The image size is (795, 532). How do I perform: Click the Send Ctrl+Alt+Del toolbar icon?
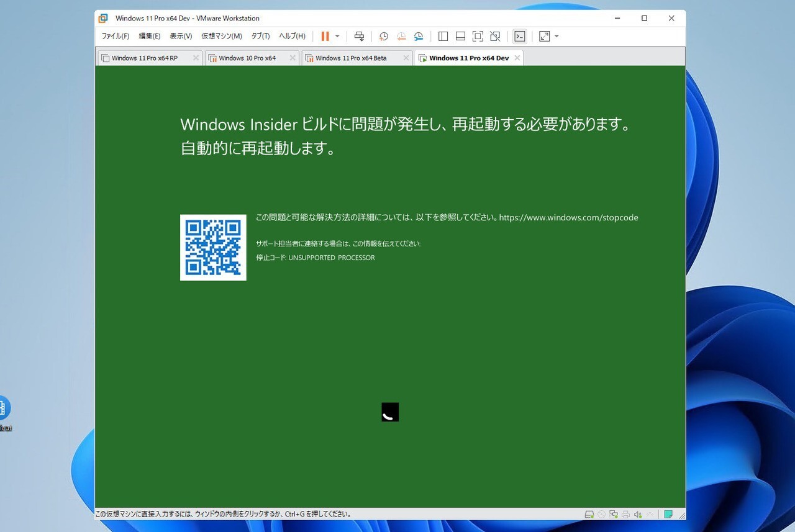359,37
